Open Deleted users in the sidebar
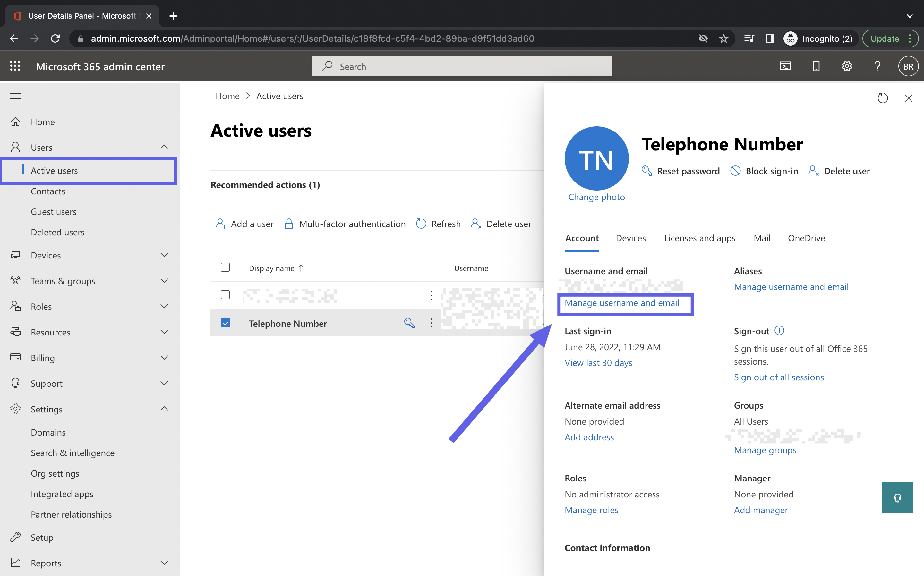 pos(57,233)
